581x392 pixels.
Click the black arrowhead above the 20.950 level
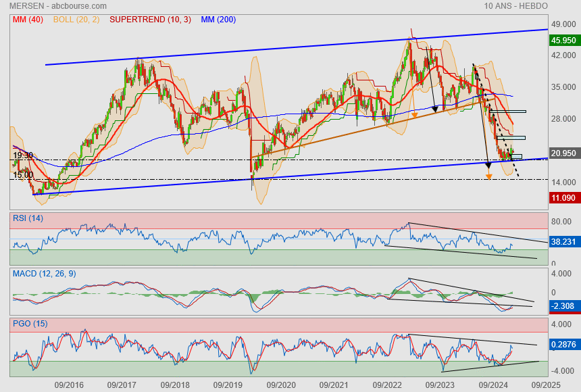488,164
